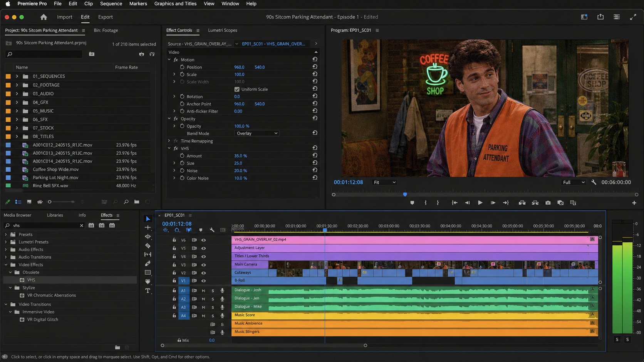
Task: Open the Blend Mode Overlay dropdown
Action: [257, 133]
